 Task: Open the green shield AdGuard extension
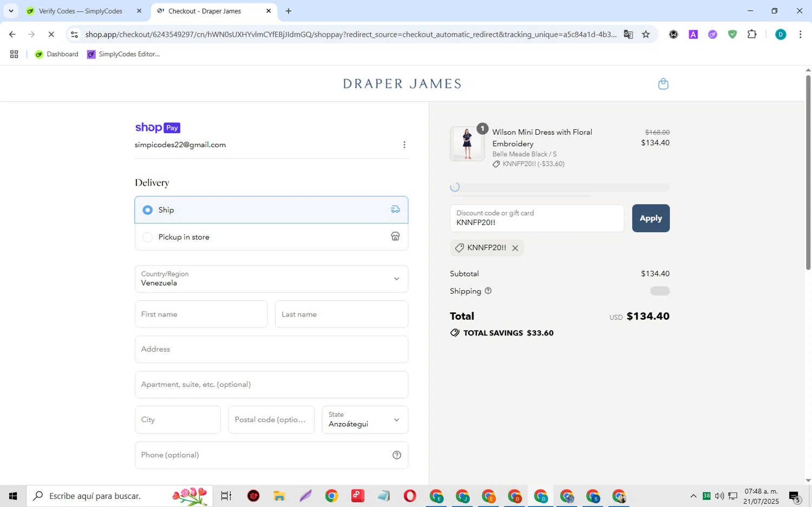(732, 34)
